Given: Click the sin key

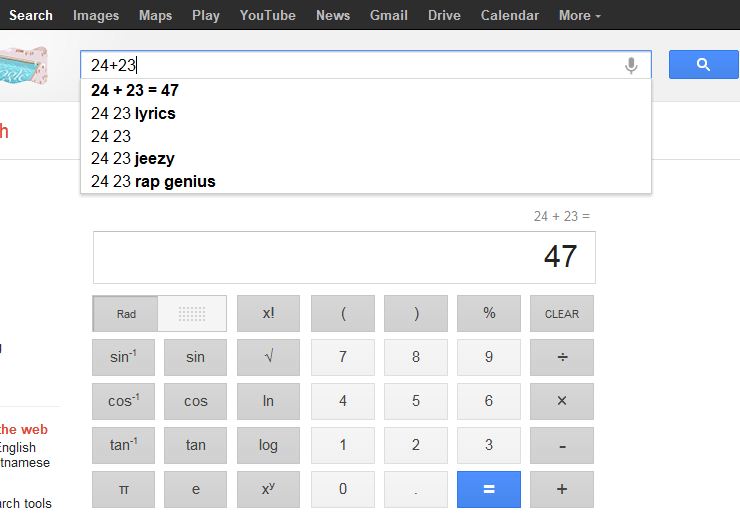Looking at the screenshot, I should pyautogui.click(x=195, y=357).
